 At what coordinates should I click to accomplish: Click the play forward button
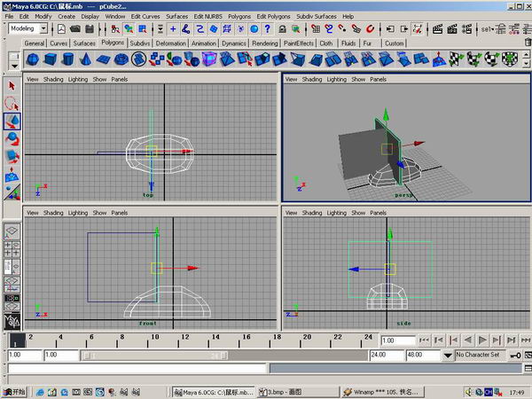482,340
